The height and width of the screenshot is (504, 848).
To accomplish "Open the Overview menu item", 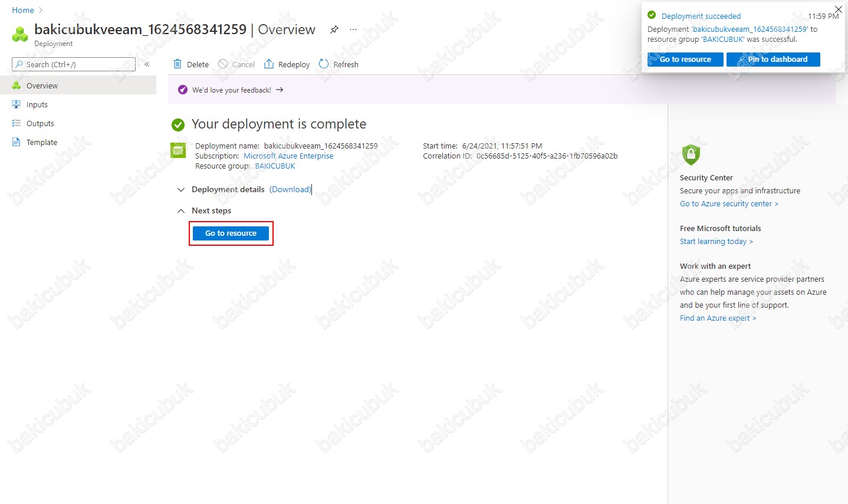I will coord(78,85).
